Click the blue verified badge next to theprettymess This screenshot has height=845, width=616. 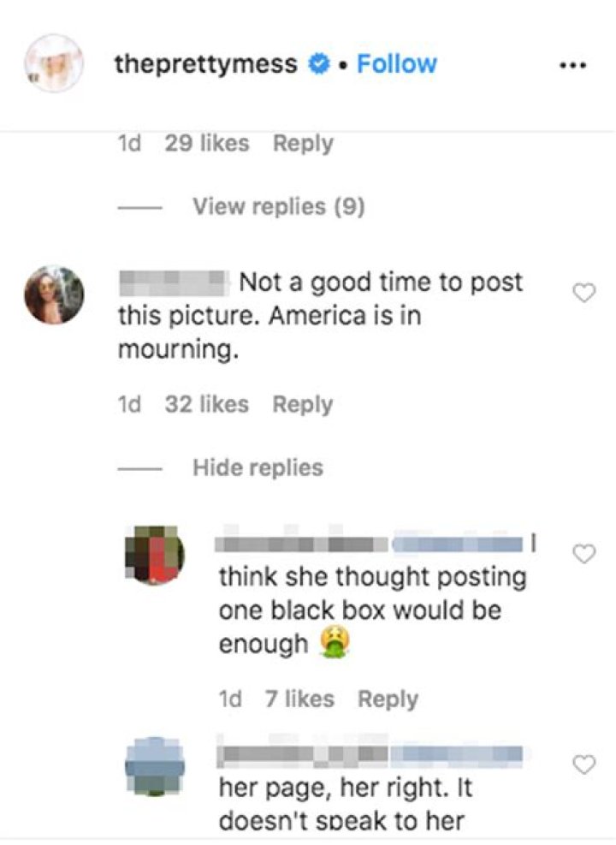point(319,65)
